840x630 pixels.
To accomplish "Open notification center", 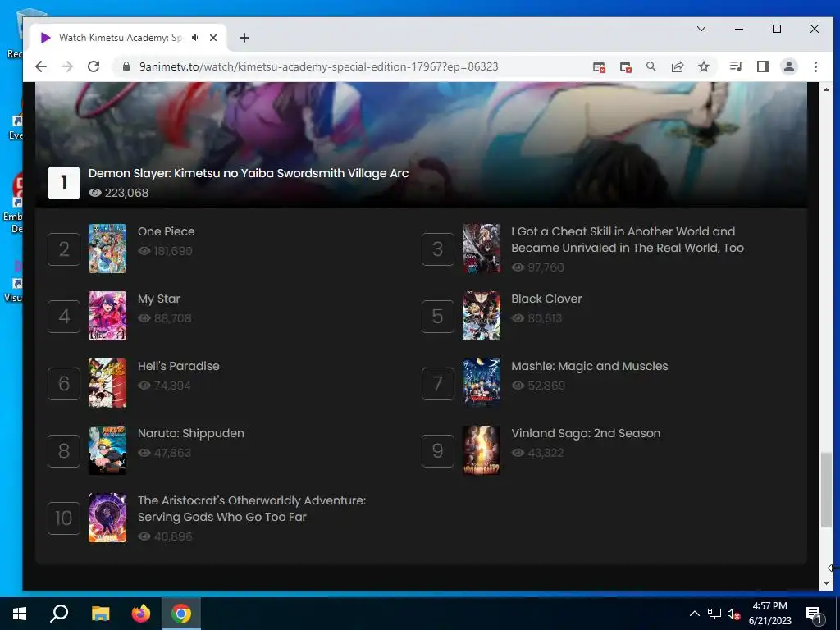I will tap(815, 614).
